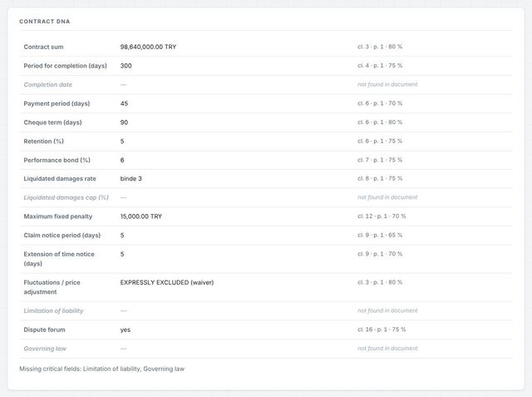Click the Period for completion (days) label
This screenshot has height=397, width=532.
[x=65, y=66]
